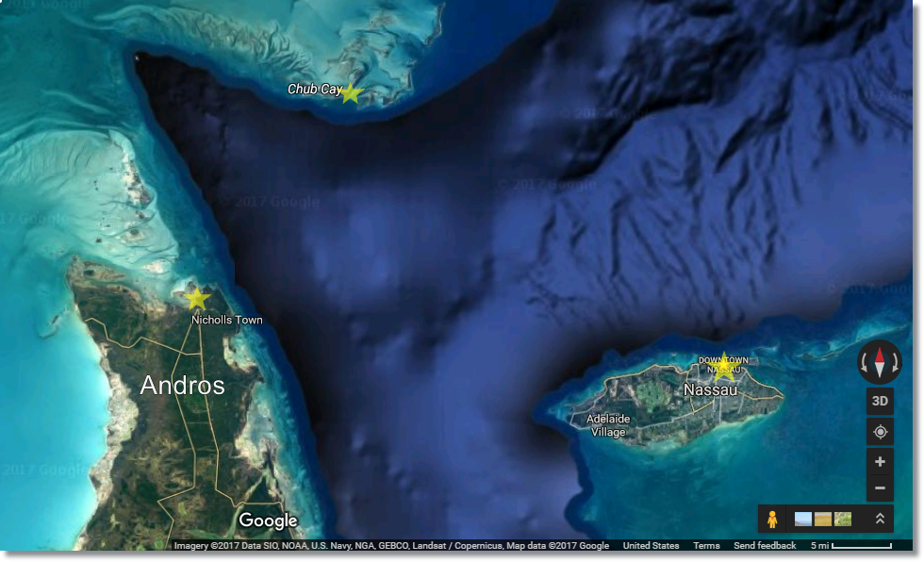Image resolution: width=924 pixels, height=562 pixels.
Task: Enable 3D map view
Action: 880,401
